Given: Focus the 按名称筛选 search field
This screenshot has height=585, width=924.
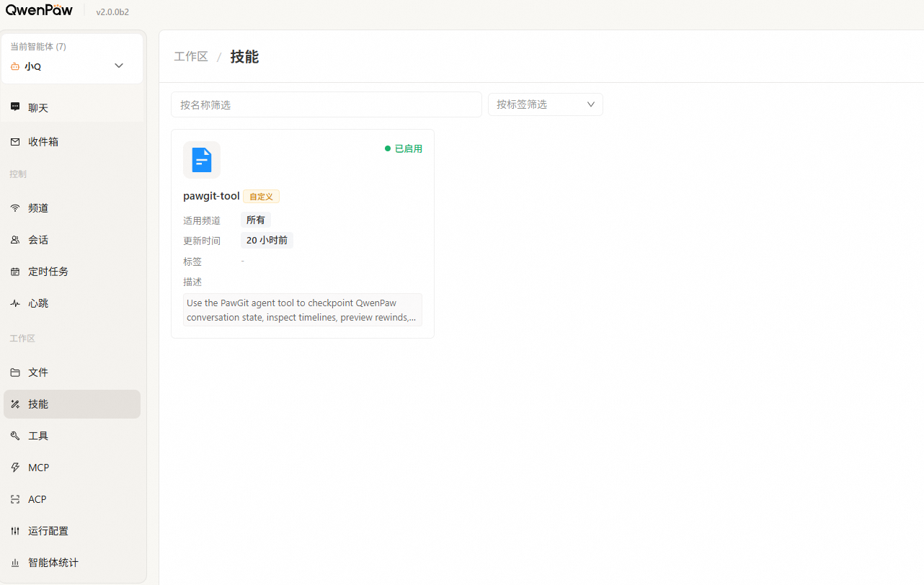Looking at the screenshot, I should pos(326,104).
